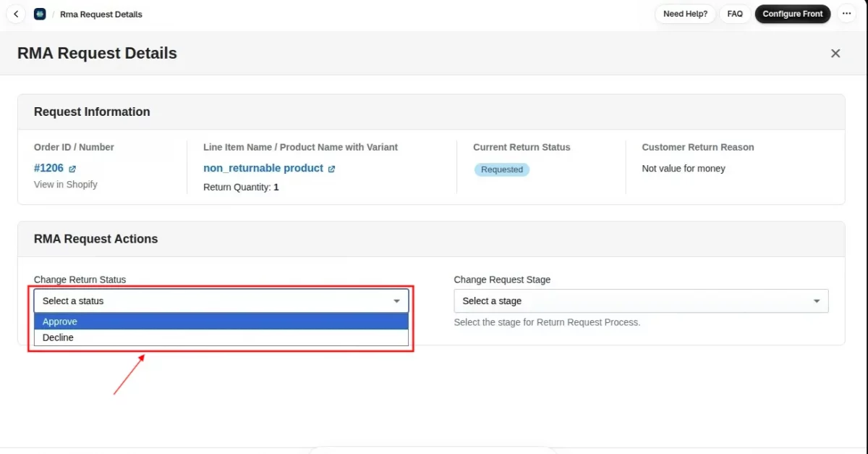This screenshot has width=868, height=454.
Task: Click the app logo icon in breadcrumb
Action: 39,14
